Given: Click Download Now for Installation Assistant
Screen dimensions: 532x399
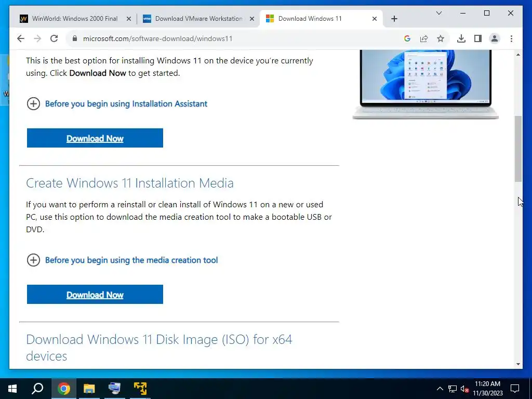Looking at the screenshot, I should point(95,138).
